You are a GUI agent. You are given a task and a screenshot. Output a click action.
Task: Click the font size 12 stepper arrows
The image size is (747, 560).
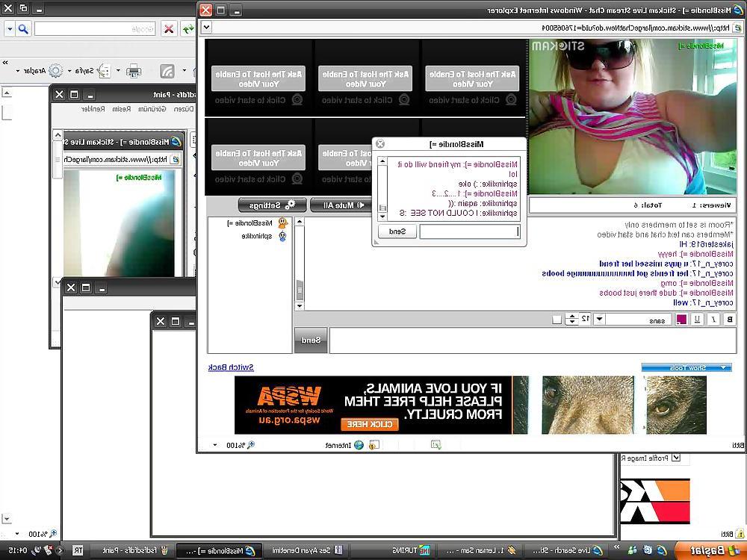click(571, 319)
